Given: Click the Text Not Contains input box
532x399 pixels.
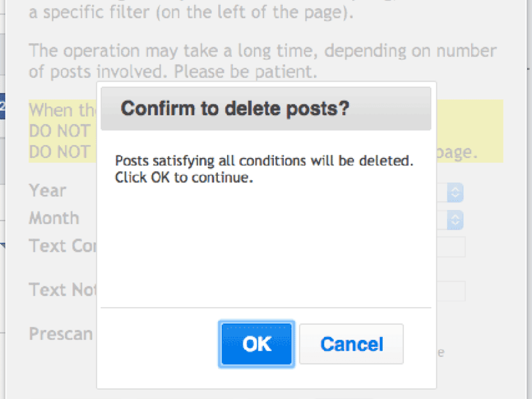Looking at the screenshot, I should tap(450, 291).
